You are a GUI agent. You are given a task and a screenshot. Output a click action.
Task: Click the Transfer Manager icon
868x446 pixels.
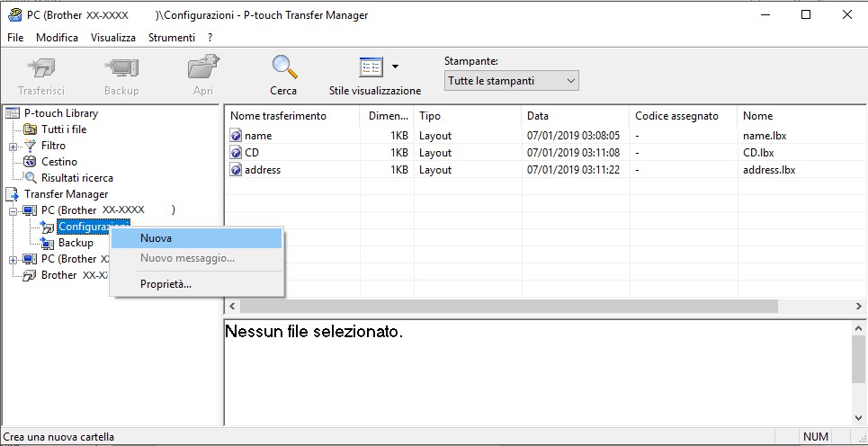point(13,194)
